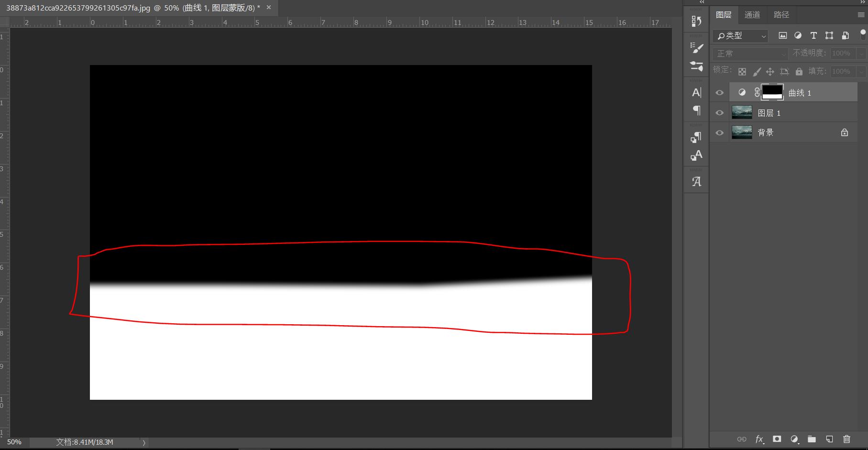Screen dimensions: 868x450
Task: Open the Character panel icon
Action: [696, 92]
